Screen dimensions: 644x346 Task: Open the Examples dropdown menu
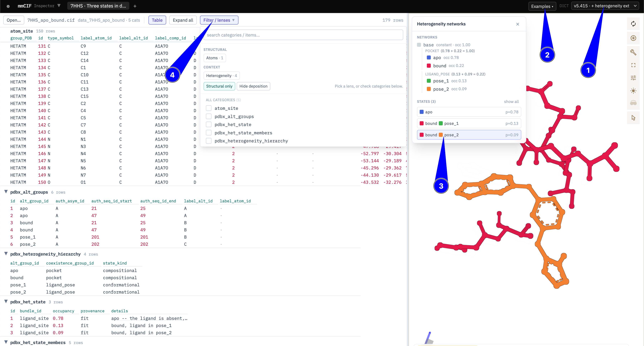tap(542, 6)
